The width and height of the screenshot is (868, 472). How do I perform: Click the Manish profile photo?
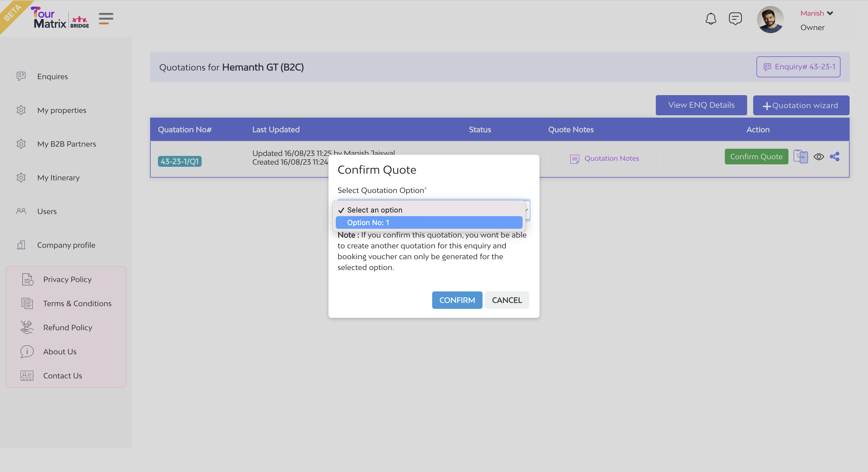click(770, 20)
